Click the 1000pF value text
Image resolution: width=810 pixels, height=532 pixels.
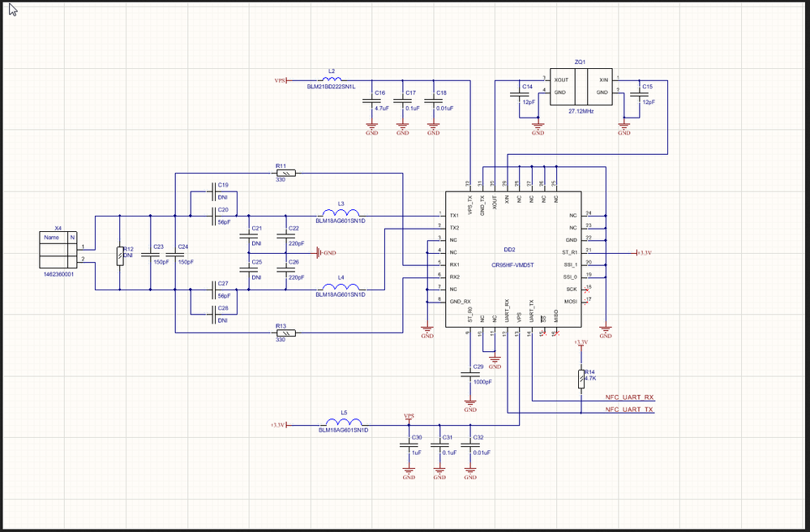point(482,382)
